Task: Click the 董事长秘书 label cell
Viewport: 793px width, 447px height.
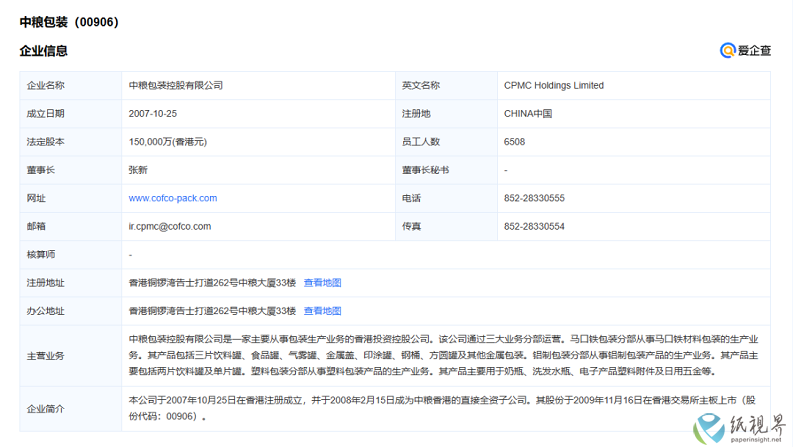Action: point(446,170)
